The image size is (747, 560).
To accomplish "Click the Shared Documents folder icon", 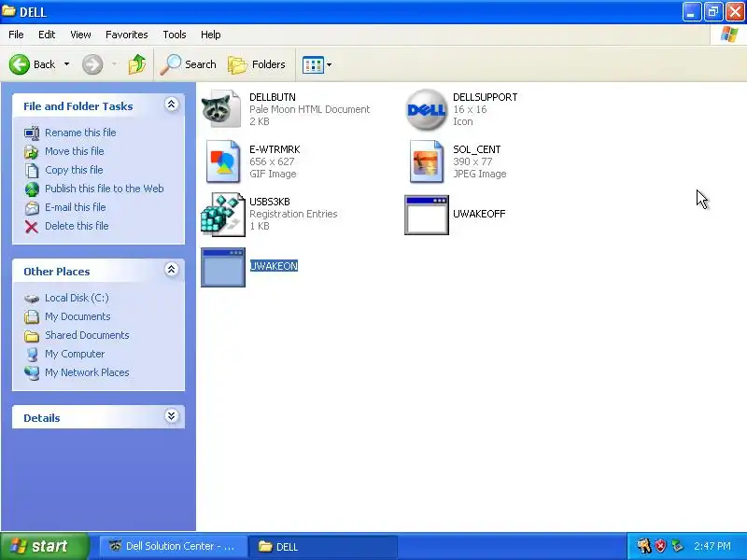I will tap(32, 336).
